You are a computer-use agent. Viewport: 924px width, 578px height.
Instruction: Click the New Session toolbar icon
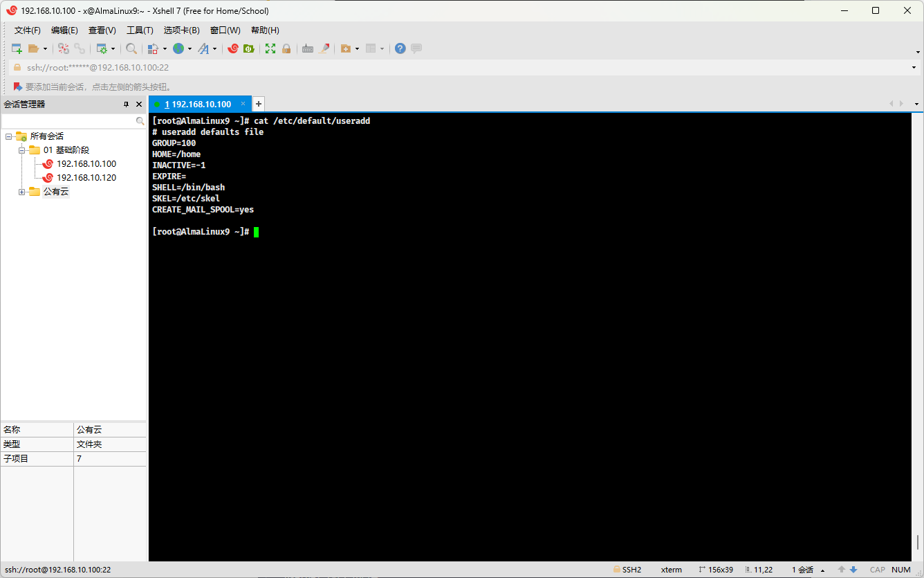point(17,48)
